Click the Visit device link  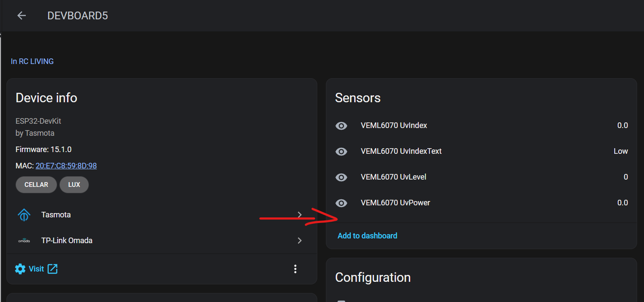coord(37,269)
